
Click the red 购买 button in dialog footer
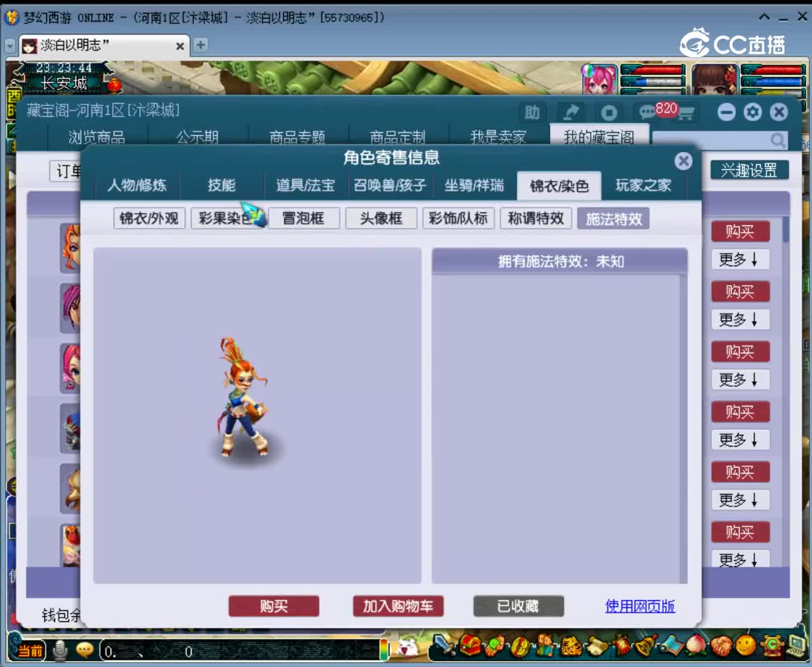coord(273,606)
